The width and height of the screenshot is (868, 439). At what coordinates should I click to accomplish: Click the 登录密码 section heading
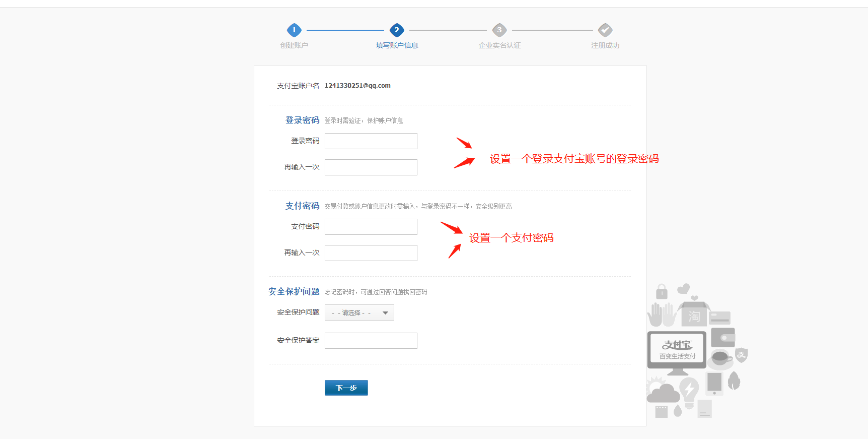(303, 120)
